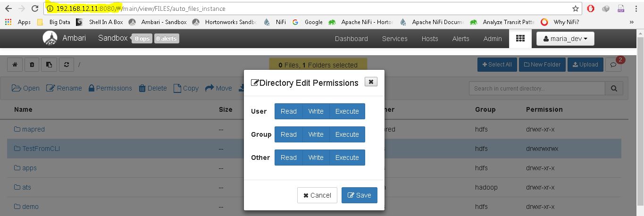The image size is (644, 216).
Task: Refresh the file listing
Action: 66,65
